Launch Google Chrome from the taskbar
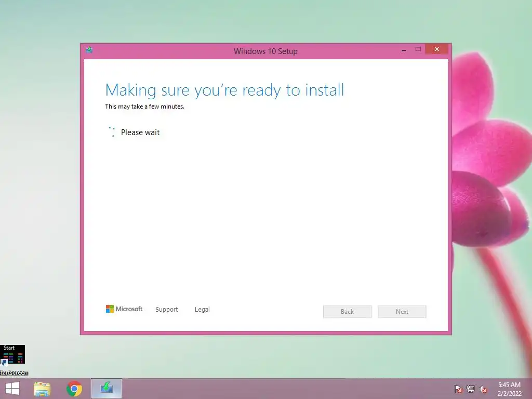Viewport: 532px width, 399px height. (x=74, y=389)
